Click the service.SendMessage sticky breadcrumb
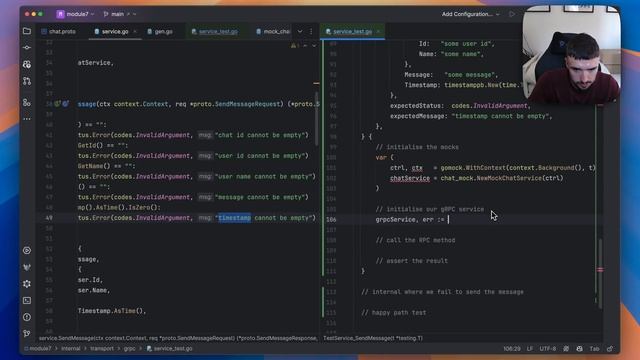This screenshot has width=640, height=360. coord(178,338)
